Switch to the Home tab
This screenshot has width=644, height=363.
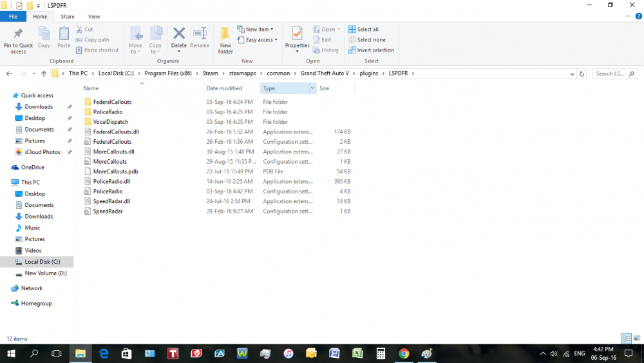[x=40, y=17]
